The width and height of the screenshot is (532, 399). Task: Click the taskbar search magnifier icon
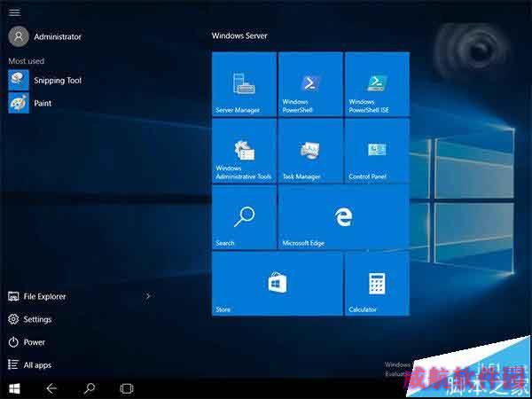pyautogui.click(x=90, y=388)
